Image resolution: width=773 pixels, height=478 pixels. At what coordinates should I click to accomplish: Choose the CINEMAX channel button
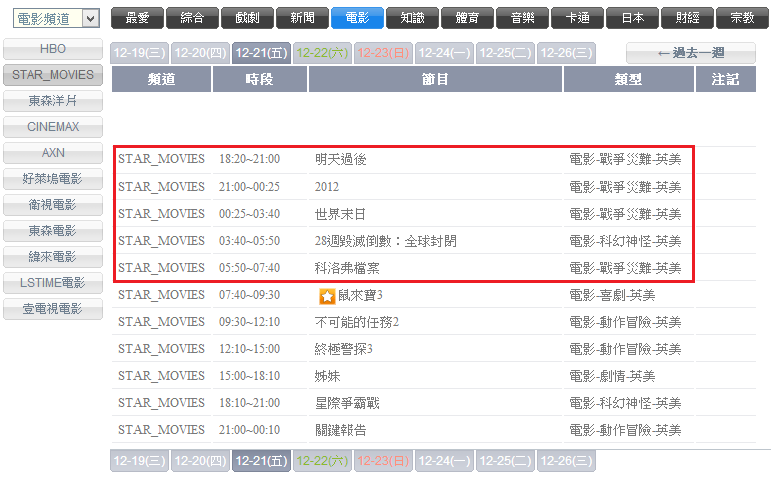click(53, 127)
